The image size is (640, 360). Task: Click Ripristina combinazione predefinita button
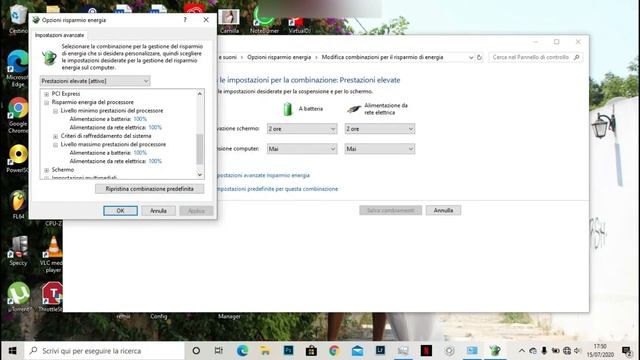click(149, 189)
